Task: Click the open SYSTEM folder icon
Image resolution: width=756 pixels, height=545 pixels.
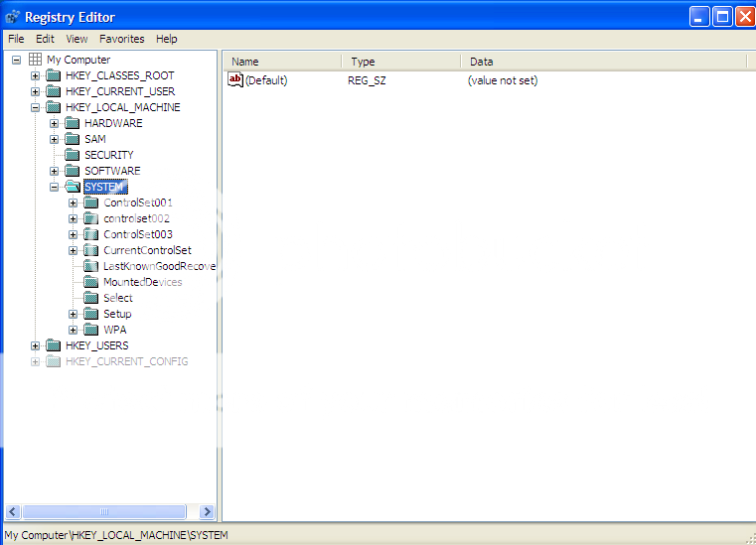Action: [x=73, y=187]
